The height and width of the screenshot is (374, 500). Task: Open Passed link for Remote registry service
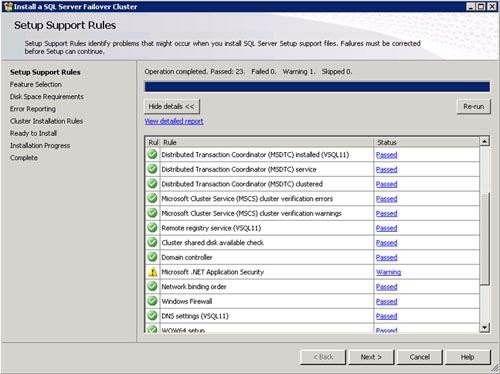[386, 228]
